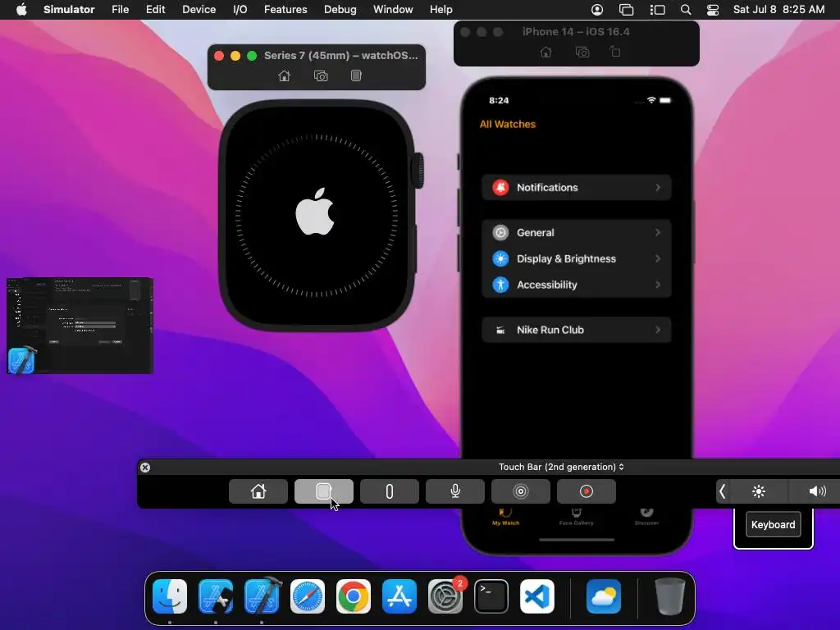Click the Home button in the watch simulator toolbar

click(x=285, y=76)
